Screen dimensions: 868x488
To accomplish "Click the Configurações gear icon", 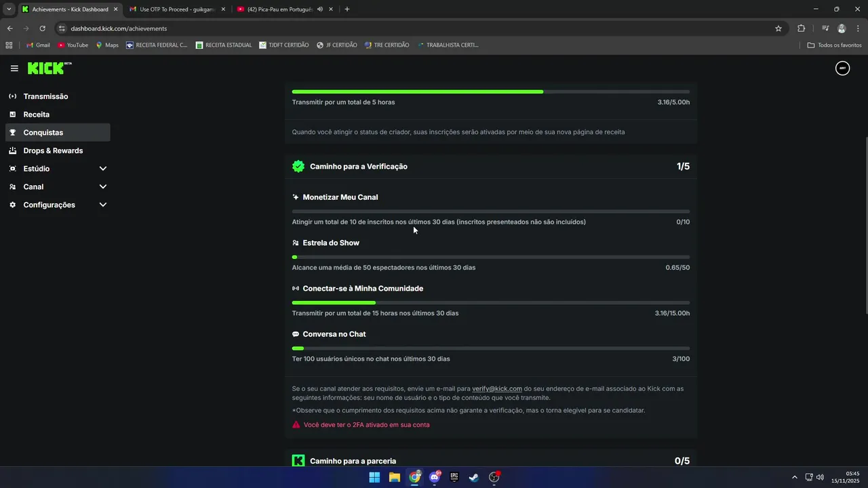I will click(x=12, y=205).
